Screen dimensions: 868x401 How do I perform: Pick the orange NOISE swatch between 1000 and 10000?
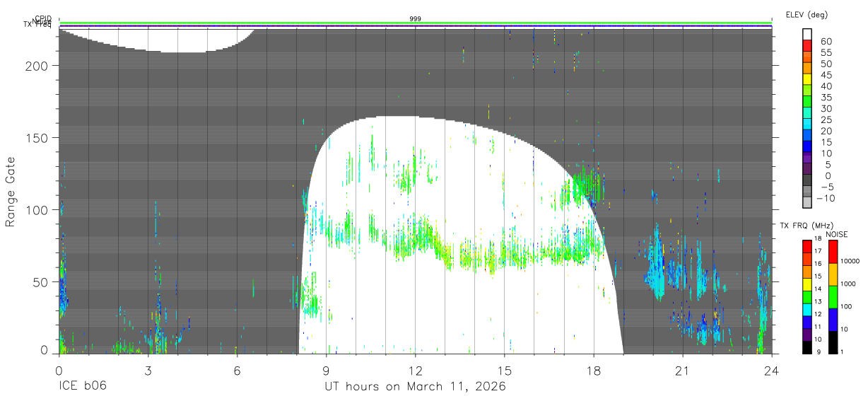point(833,274)
